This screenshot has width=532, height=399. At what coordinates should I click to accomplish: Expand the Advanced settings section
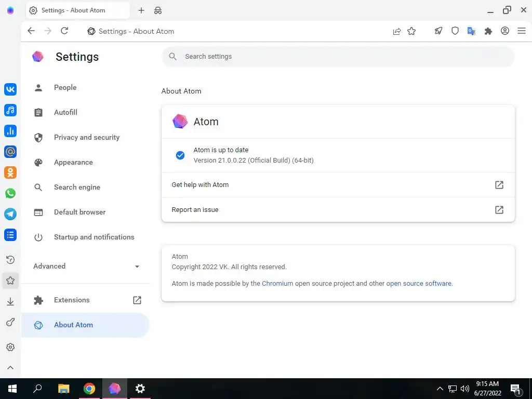tap(86, 267)
